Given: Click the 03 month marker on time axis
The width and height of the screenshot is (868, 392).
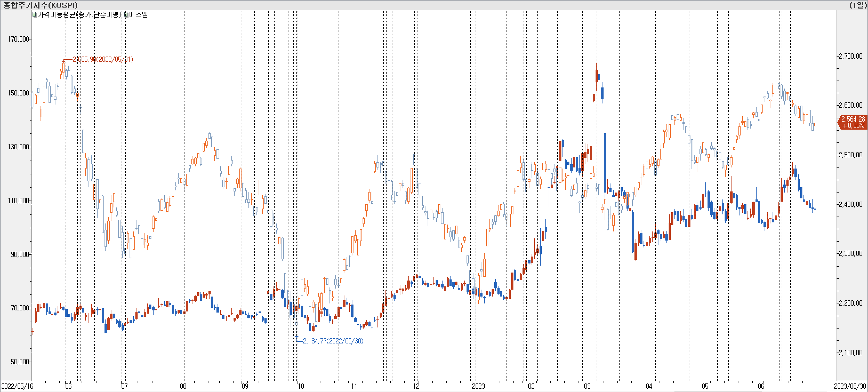Looking at the screenshot, I should [587, 386].
